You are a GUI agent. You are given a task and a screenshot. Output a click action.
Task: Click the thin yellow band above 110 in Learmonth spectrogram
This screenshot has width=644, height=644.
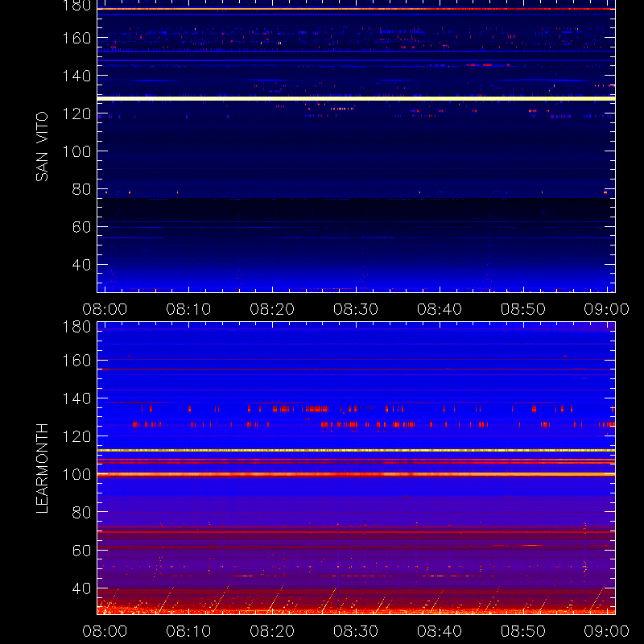[356, 451]
